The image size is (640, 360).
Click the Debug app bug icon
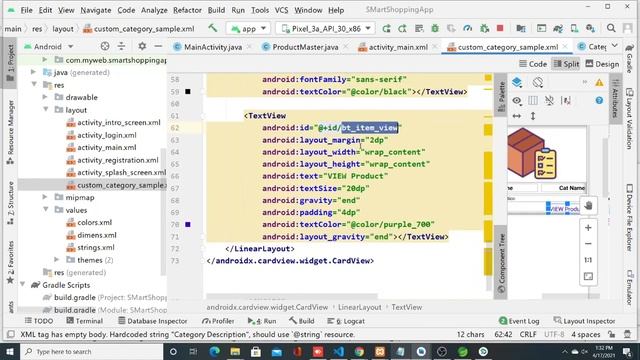pos(435,28)
